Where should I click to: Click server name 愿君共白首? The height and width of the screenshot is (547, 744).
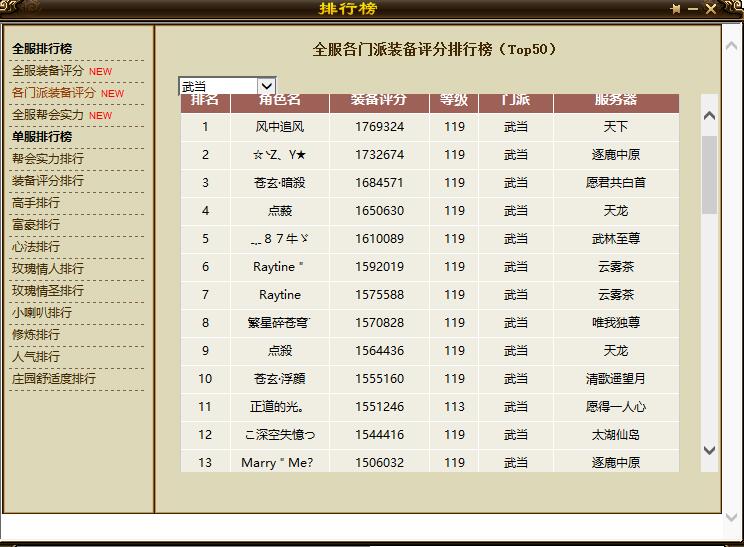616,183
